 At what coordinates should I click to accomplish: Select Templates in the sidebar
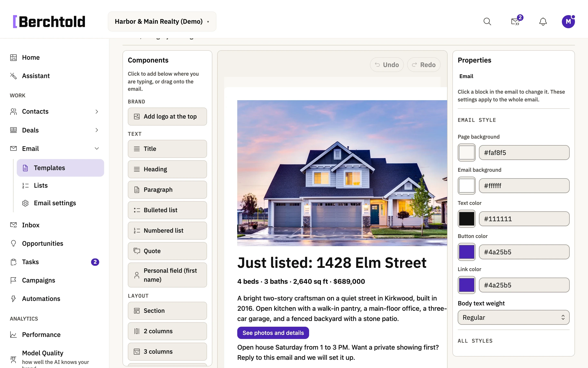tap(60, 168)
